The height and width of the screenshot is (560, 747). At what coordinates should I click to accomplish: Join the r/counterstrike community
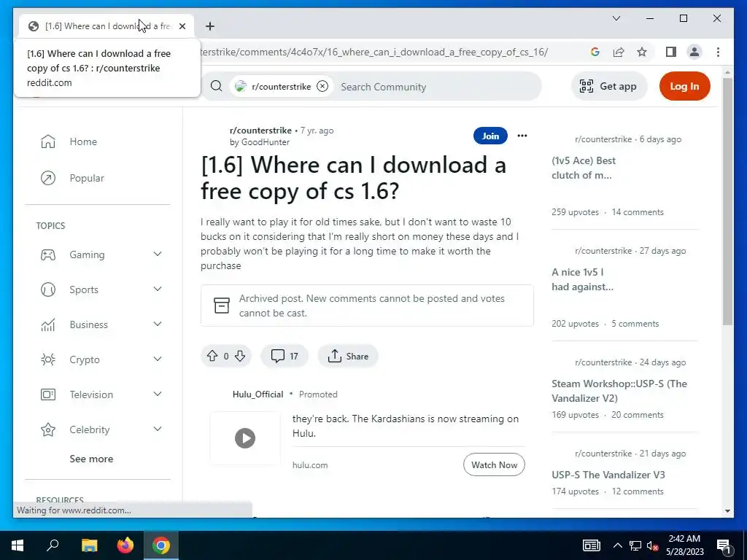click(x=490, y=136)
